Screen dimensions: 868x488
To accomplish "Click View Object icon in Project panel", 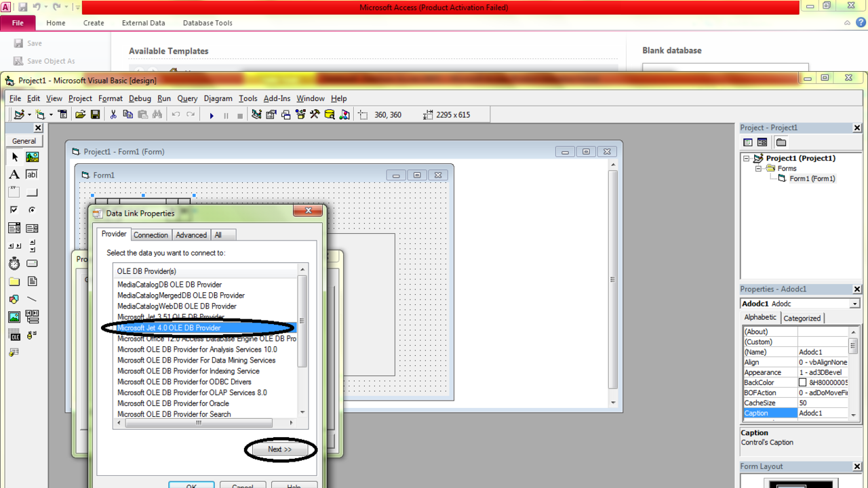I will 762,142.
